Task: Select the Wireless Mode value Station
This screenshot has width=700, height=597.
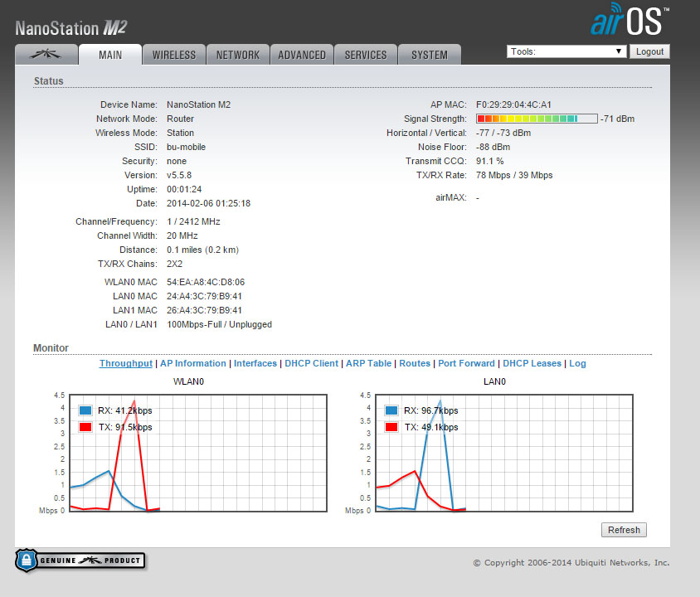Action: coord(180,133)
